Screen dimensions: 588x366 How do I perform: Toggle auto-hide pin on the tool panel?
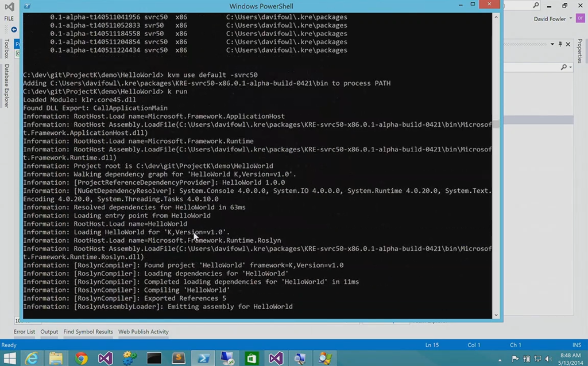(560, 44)
